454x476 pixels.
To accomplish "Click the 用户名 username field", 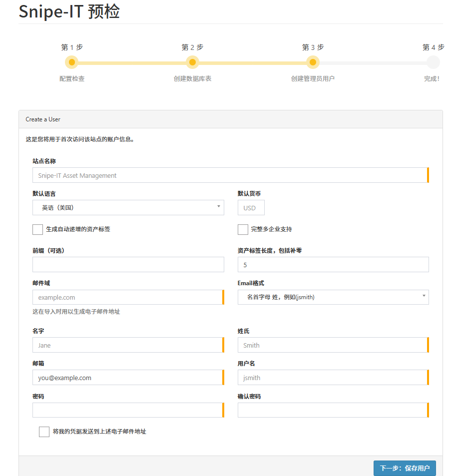I will point(333,377).
